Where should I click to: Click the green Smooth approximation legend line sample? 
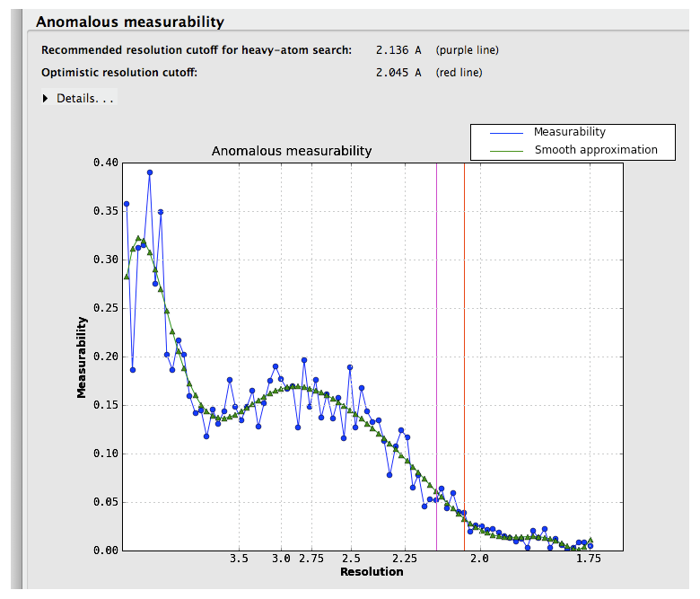pos(506,150)
